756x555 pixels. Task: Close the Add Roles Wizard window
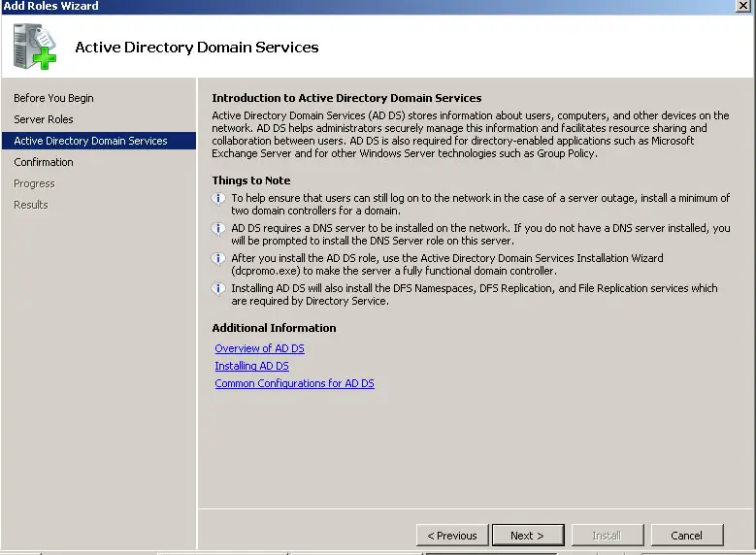tap(743, 6)
